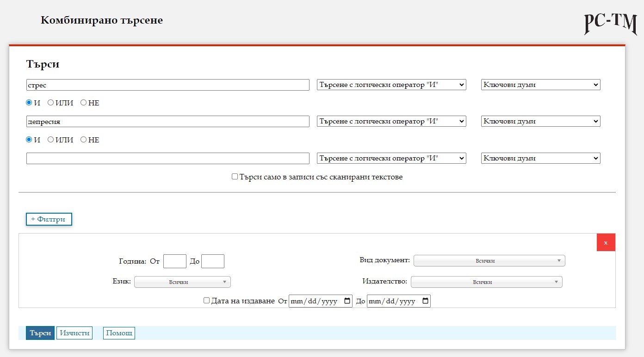Open logical operator dropdown in the депресия row
The width and height of the screenshot is (644, 357).
click(391, 121)
